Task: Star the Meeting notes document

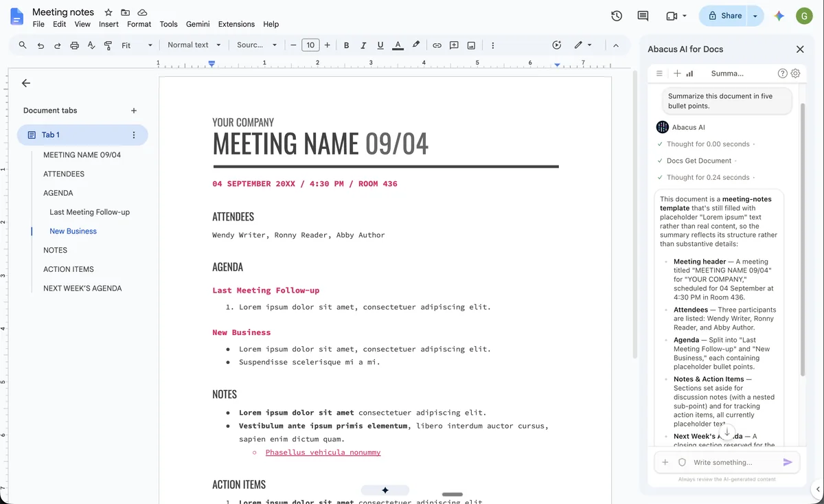Action: (108, 12)
